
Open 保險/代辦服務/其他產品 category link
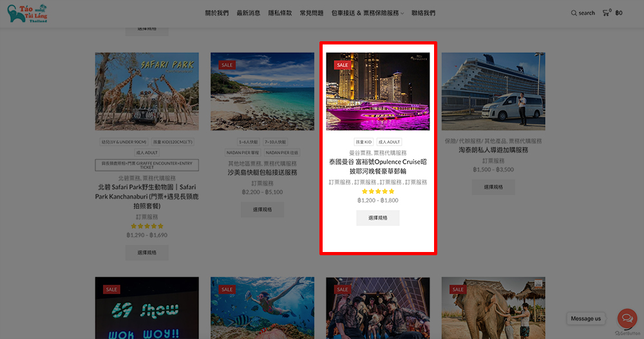tap(476, 141)
